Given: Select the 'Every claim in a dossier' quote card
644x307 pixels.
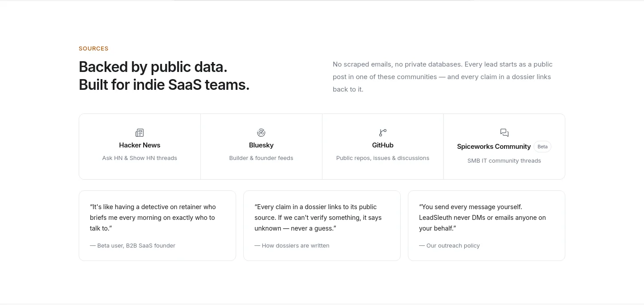Looking at the screenshot, I should [x=322, y=226].
